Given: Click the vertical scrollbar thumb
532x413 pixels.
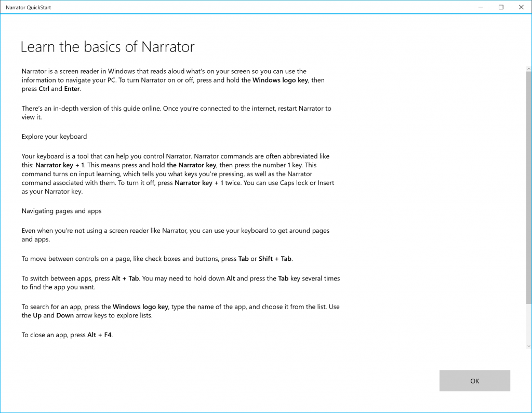Looking at the screenshot, I should pyautogui.click(x=529, y=187).
